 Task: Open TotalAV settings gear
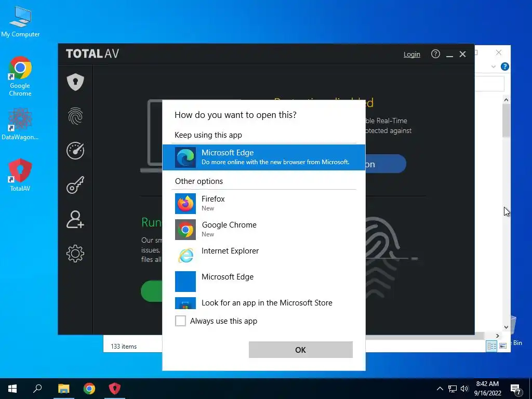75,253
